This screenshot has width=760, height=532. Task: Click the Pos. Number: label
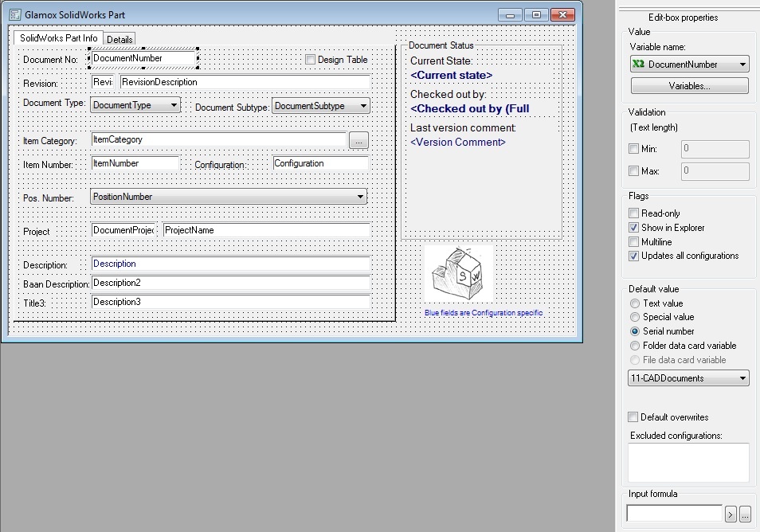click(x=49, y=198)
